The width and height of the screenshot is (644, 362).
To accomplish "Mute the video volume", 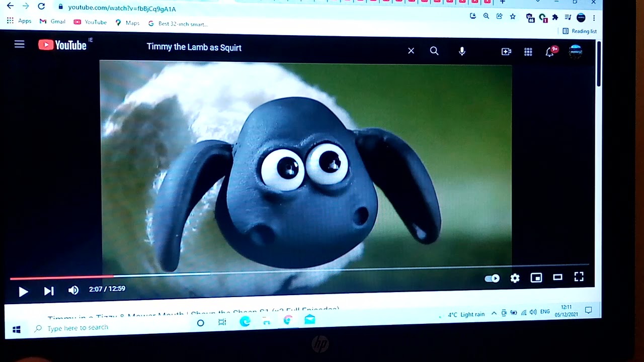I will [73, 290].
